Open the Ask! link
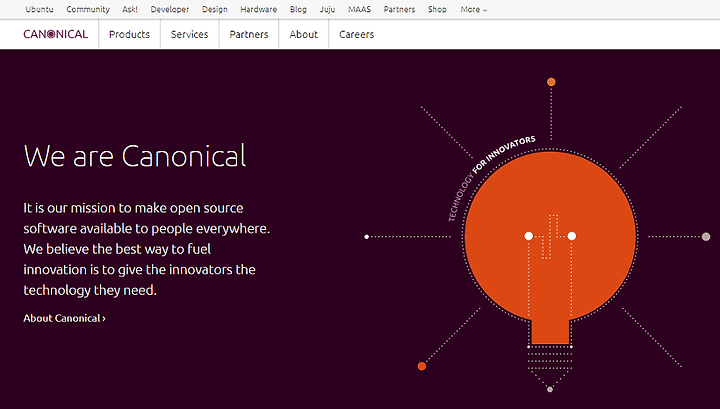 click(130, 9)
